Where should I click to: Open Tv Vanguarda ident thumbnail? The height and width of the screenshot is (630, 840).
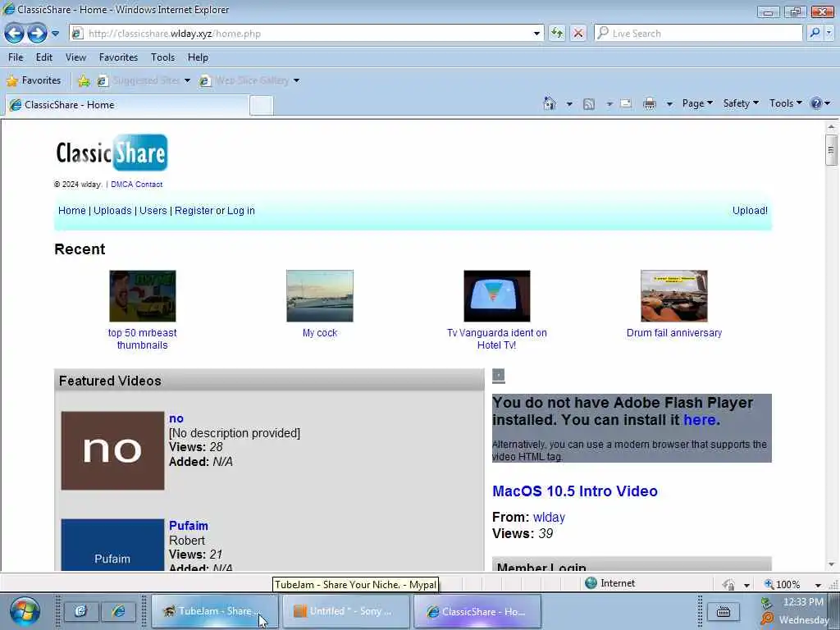[497, 296]
